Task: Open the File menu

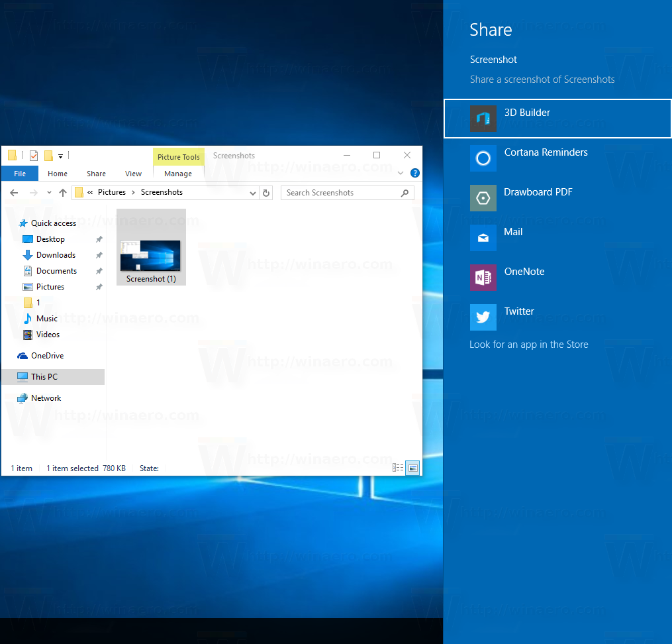Action: coord(20,174)
